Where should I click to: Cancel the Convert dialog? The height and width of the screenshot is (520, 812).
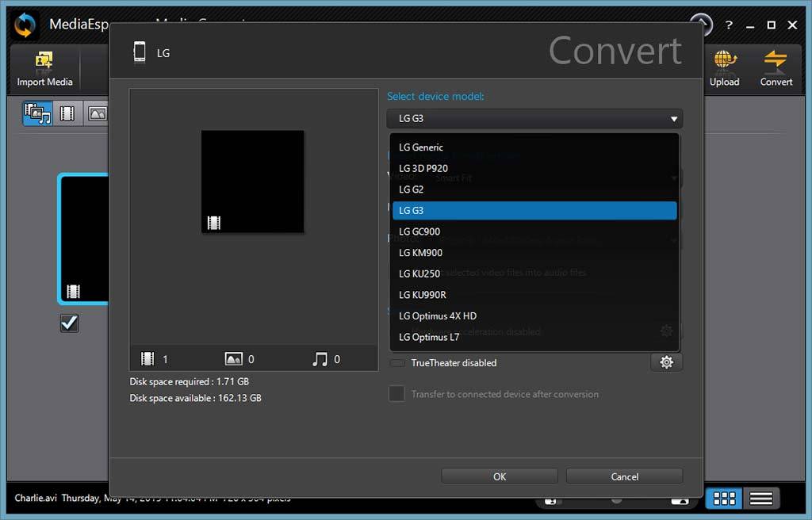pyautogui.click(x=625, y=476)
